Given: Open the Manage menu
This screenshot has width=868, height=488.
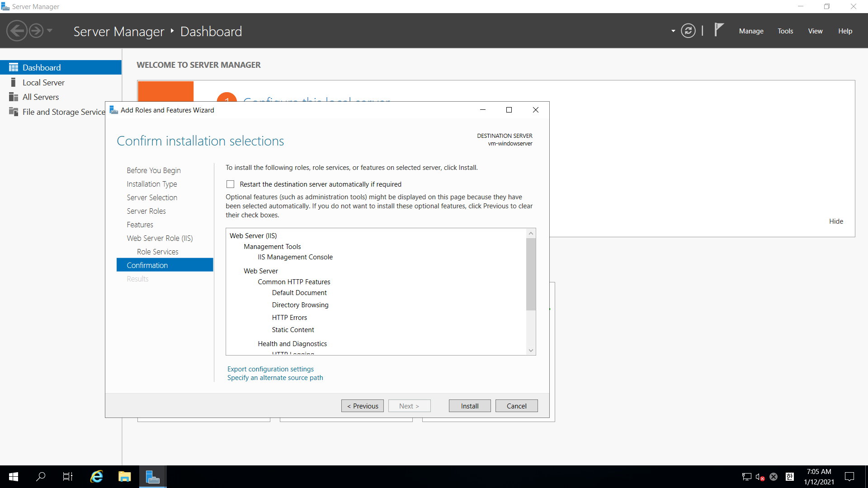Looking at the screenshot, I should coord(751,31).
